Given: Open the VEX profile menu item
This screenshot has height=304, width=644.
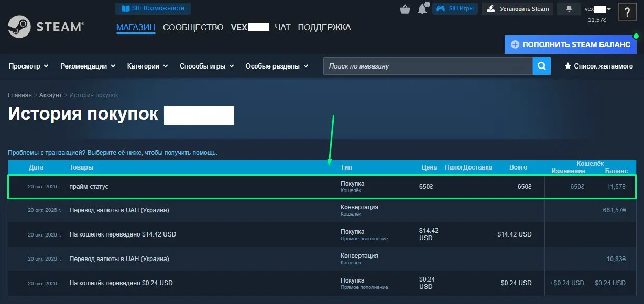Looking at the screenshot, I should (x=250, y=27).
